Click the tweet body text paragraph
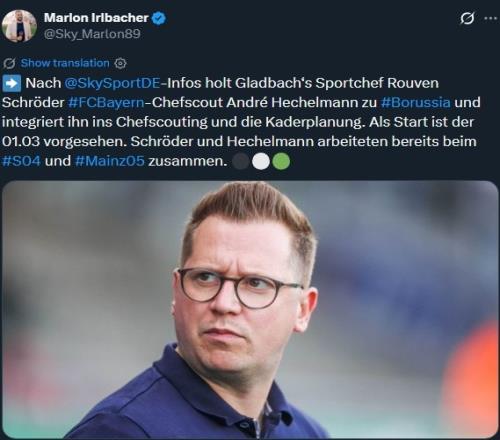This screenshot has width=500, height=440. [x=241, y=122]
